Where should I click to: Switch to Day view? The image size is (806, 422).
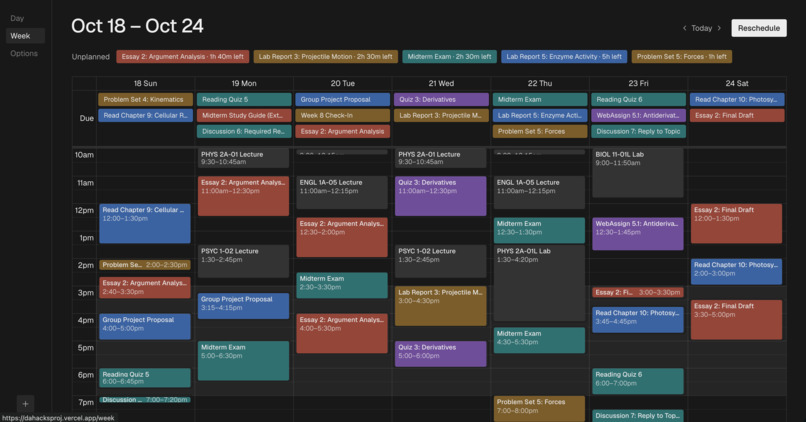click(x=17, y=18)
